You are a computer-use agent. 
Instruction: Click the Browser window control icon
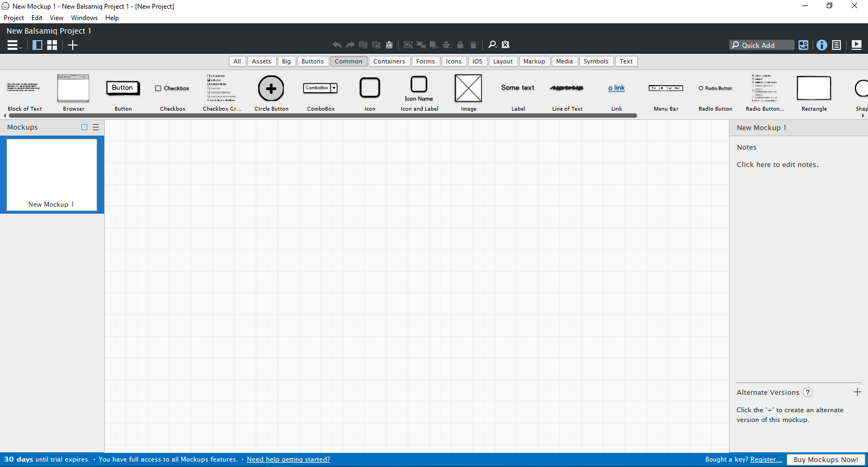tap(73, 88)
